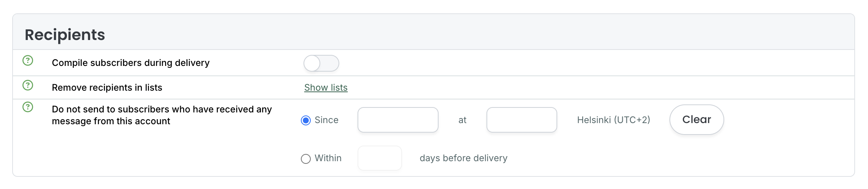
Task: Choose the Within radio button
Action: tap(306, 159)
